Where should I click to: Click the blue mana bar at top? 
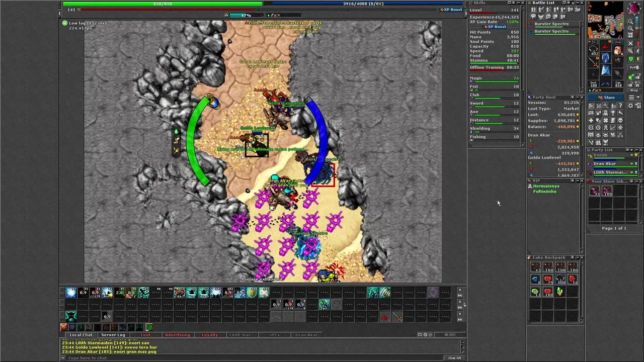tap(363, 4)
